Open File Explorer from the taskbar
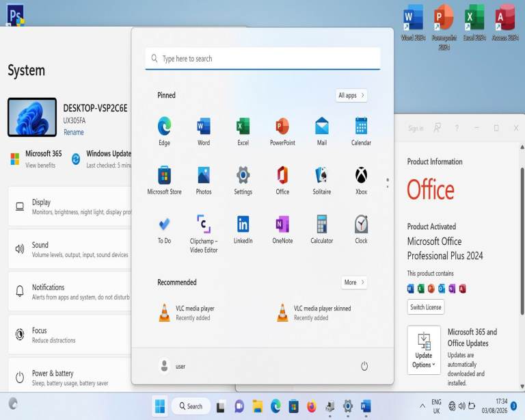This screenshot has height=420, width=525. click(x=258, y=406)
